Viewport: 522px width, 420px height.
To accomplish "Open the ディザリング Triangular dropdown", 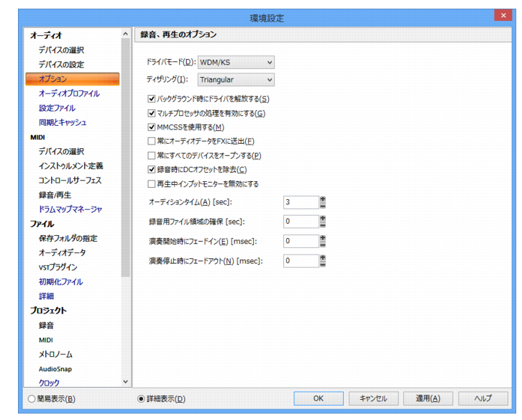I will click(x=236, y=80).
